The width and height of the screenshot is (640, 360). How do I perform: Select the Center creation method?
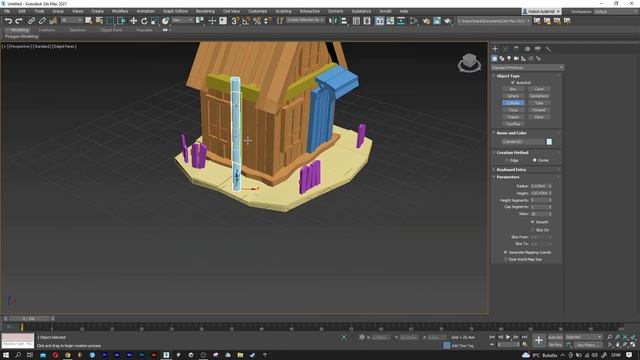click(x=534, y=160)
